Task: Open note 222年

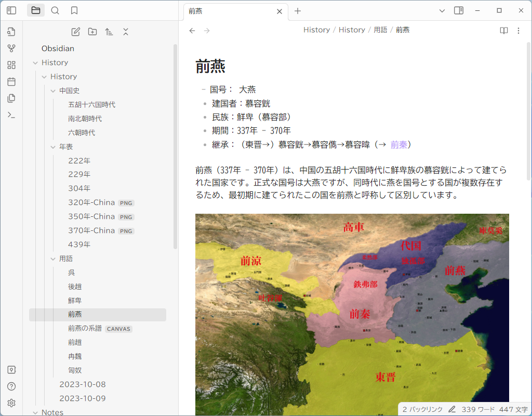Action: (x=79, y=161)
